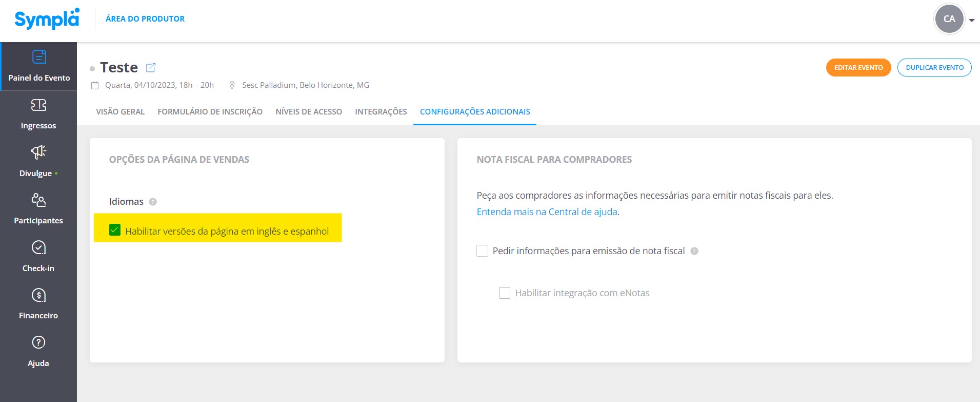
Task: Click the Nota Fiscal para Compradores heading
Action: click(x=554, y=160)
